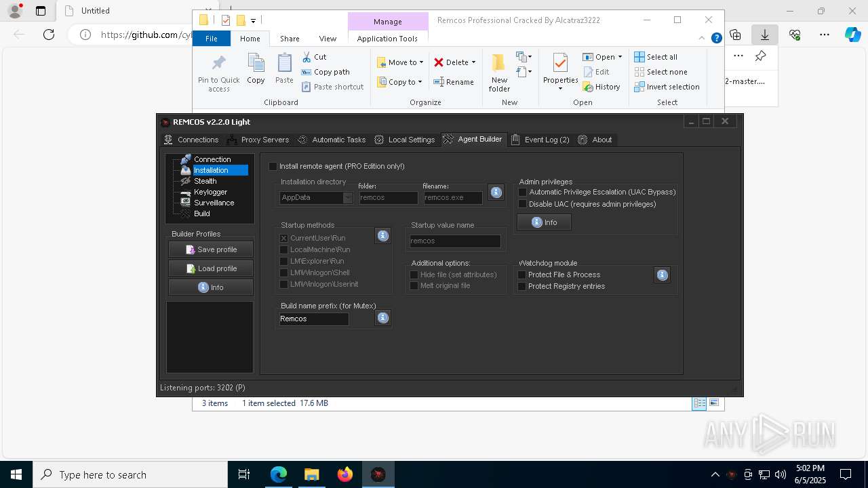Image resolution: width=868 pixels, height=488 pixels.
Task: Open Firefox from taskbar
Action: tap(344, 474)
